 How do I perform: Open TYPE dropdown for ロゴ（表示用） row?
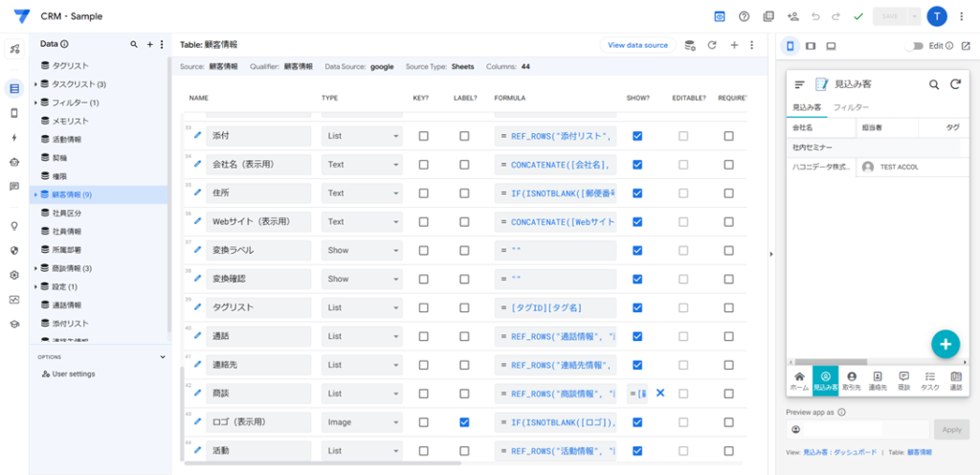(363, 422)
